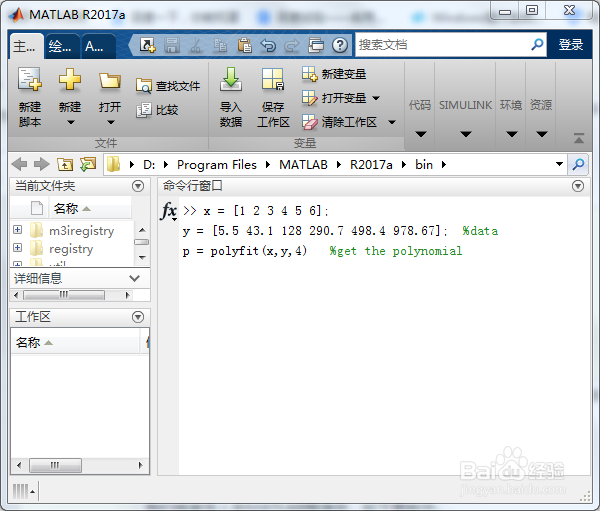Sort workspace by Name (名称) header
Viewport: 600px width, 511px height.
75,342
